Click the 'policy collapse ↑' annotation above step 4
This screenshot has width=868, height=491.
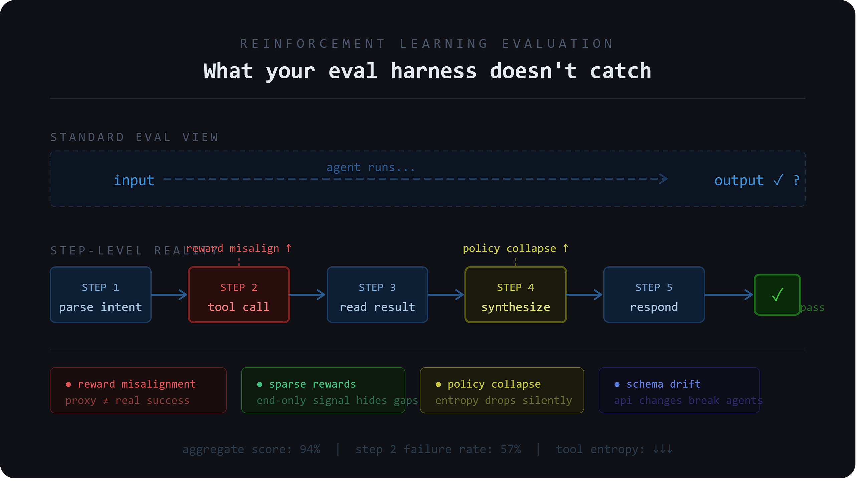(515, 248)
